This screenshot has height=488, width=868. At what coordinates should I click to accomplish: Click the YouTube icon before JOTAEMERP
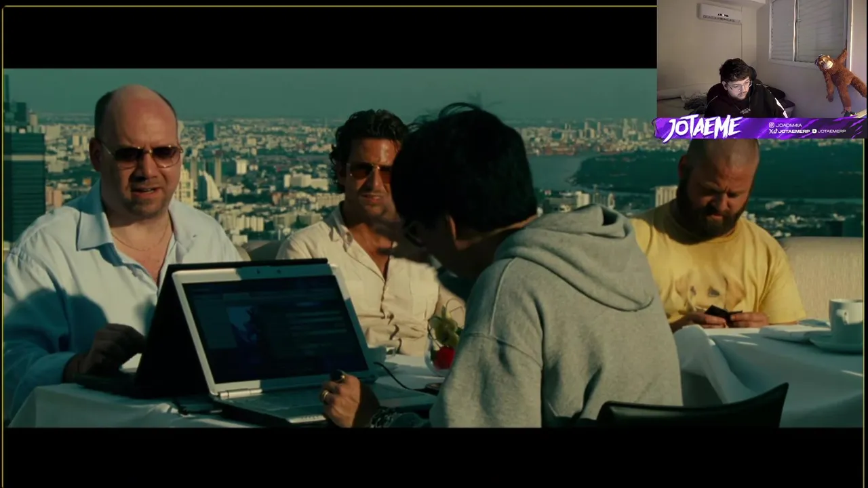click(814, 131)
